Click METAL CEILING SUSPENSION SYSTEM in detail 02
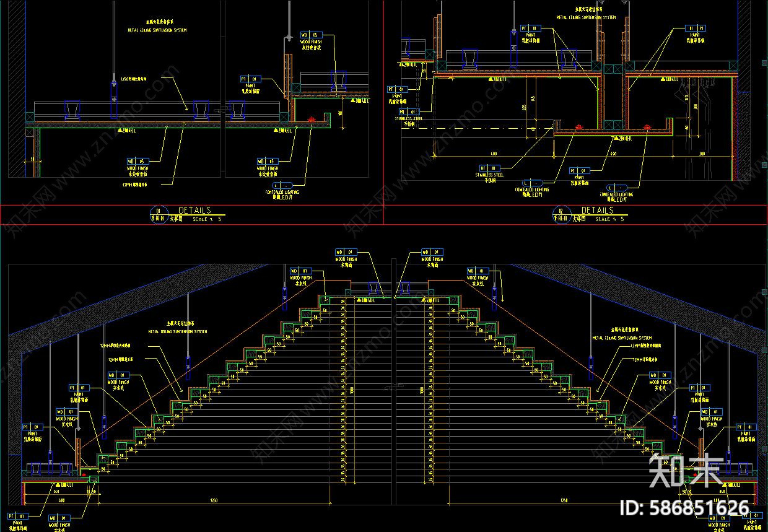768x532 pixels. [x=586, y=18]
